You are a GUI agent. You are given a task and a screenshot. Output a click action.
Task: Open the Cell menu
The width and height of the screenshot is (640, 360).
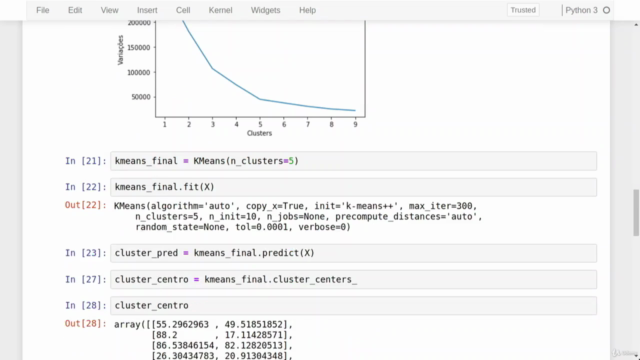click(183, 10)
